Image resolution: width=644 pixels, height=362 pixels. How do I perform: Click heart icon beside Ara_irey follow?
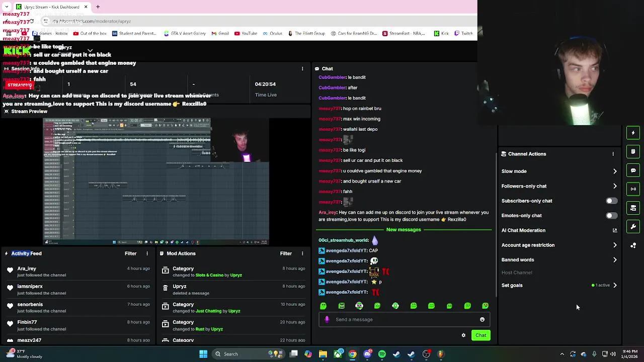point(10,270)
